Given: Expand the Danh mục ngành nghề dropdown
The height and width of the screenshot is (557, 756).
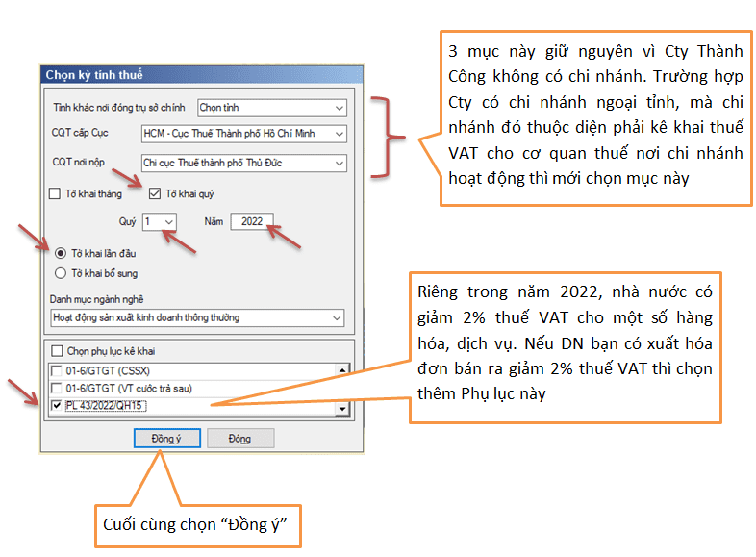Looking at the screenshot, I should (x=336, y=317).
